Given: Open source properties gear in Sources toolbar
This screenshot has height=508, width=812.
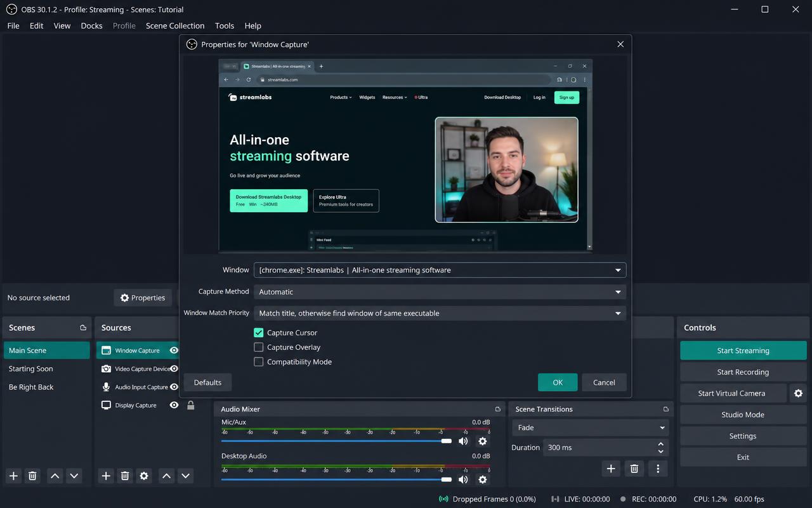Looking at the screenshot, I should coord(144,476).
